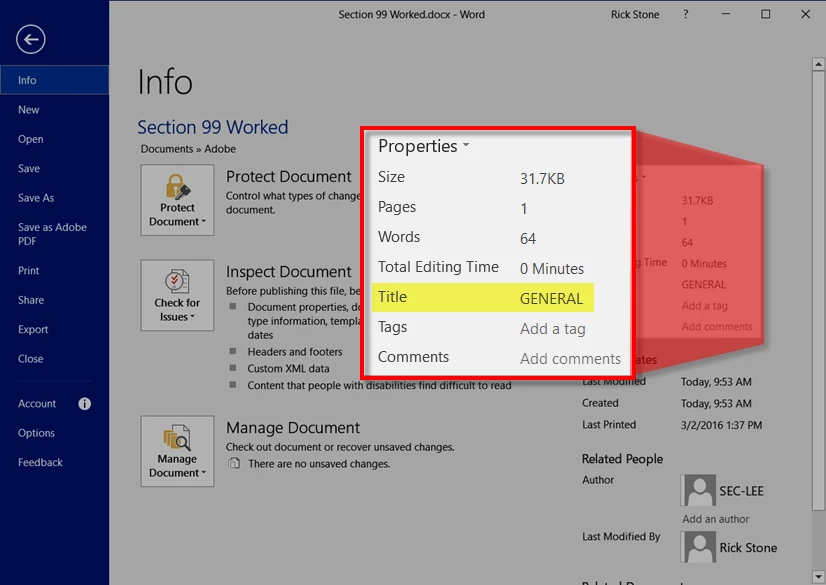This screenshot has width=826, height=585.
Task: Click Add an author field
Action: [x=715, y=519]
